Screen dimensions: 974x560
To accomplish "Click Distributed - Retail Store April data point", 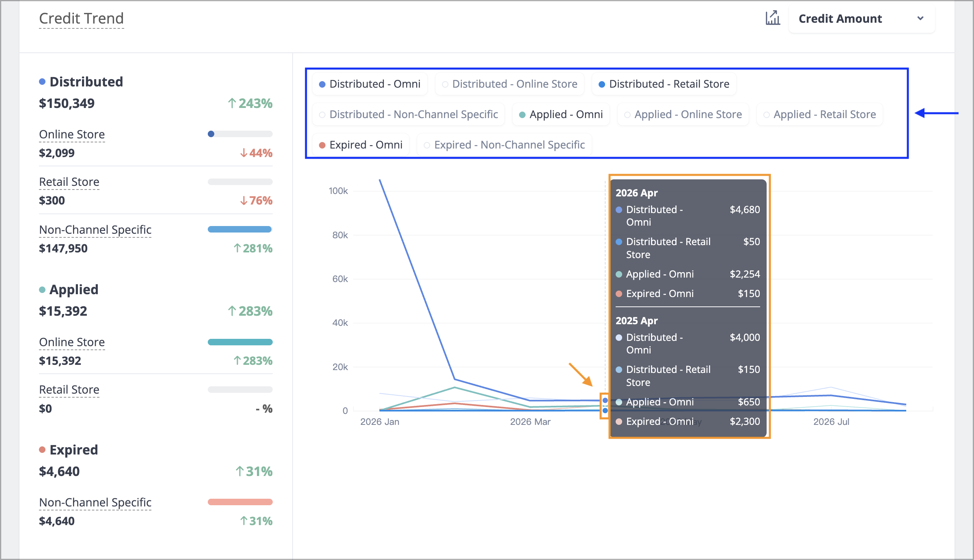I will (x=605, y=410).
